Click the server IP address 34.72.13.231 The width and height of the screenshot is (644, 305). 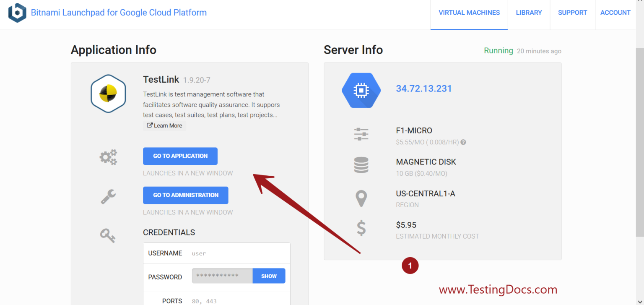coord(424,89)
